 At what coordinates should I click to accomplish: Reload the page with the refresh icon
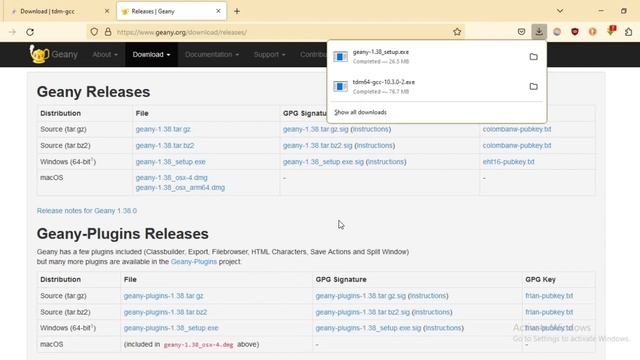pos(30,32)
